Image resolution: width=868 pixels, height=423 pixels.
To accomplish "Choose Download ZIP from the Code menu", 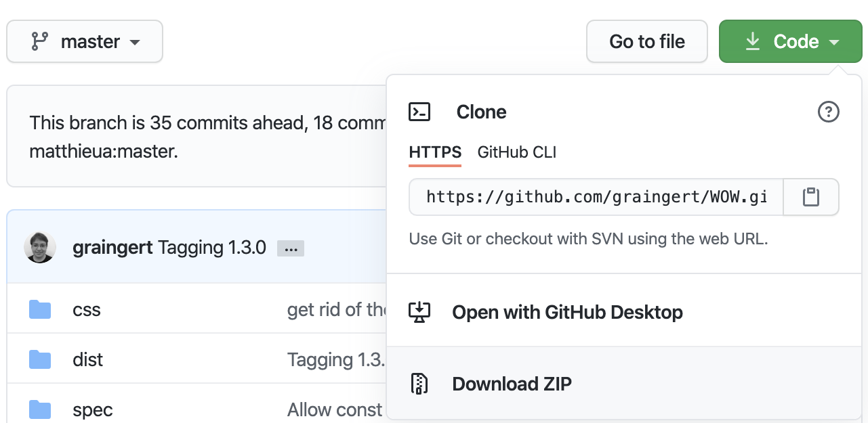I will pyautogui.click(x=512, y=383).
